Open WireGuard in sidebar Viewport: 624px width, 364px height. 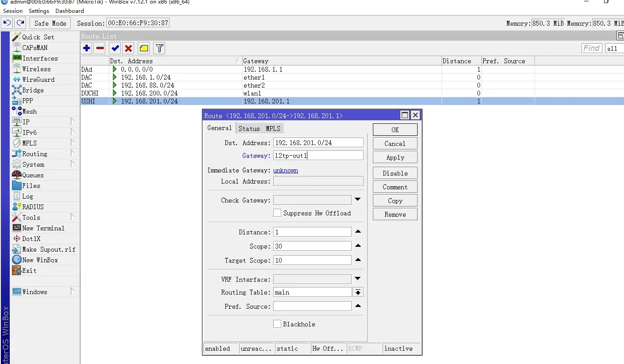tap(39, 80)
